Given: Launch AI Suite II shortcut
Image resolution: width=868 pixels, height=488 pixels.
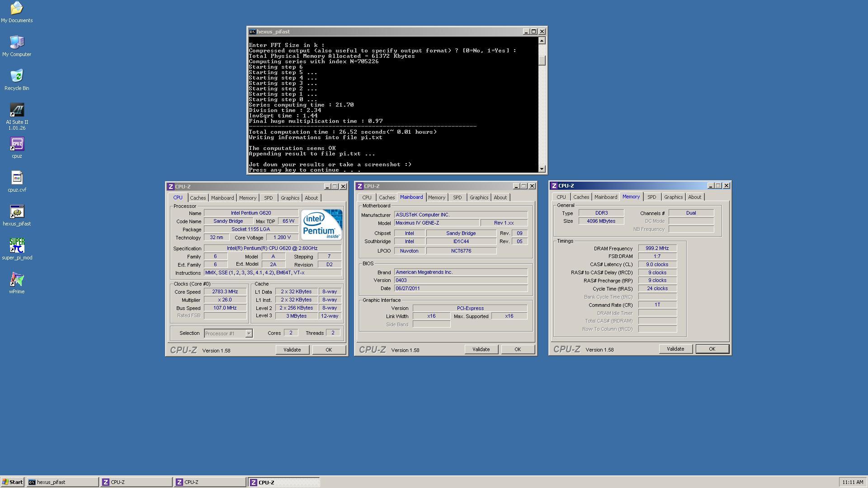Looking at the screenshot, I should (17, 117).
